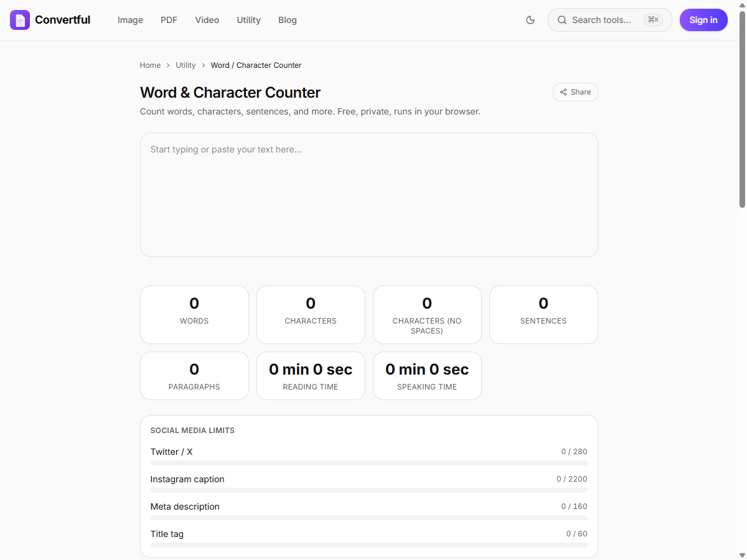Click the Meta description label
Viewport: 747px width, 560px height.
(185, 506)
